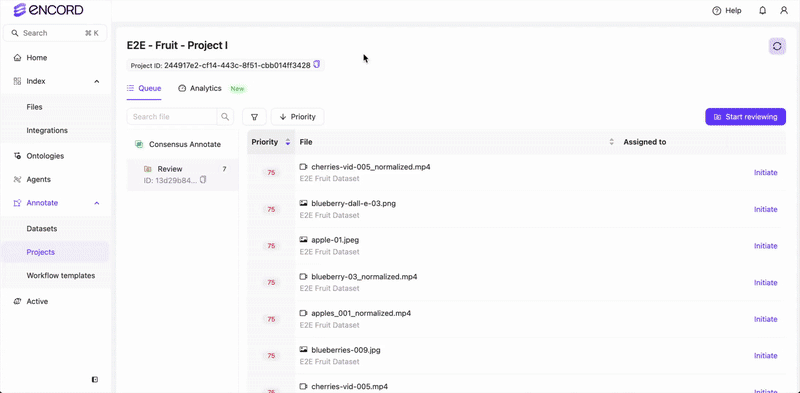
Task: Sort by the File column arrows
Action: [612, 142]
